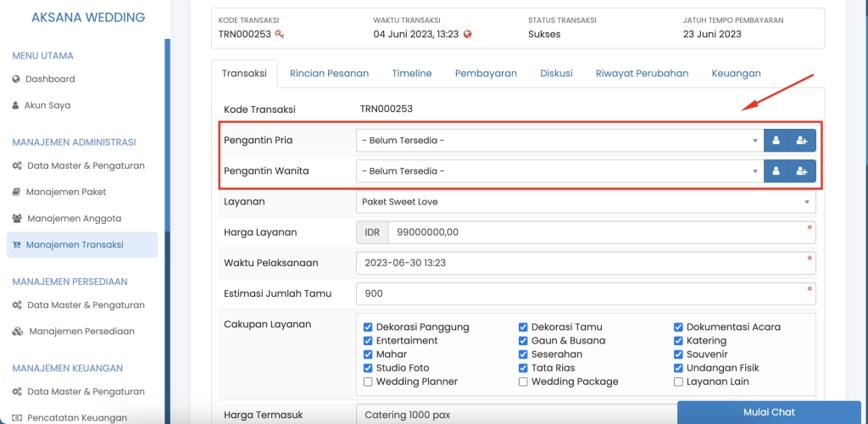Click the add-person icon for Pengantin Pria

click(802, 141)
